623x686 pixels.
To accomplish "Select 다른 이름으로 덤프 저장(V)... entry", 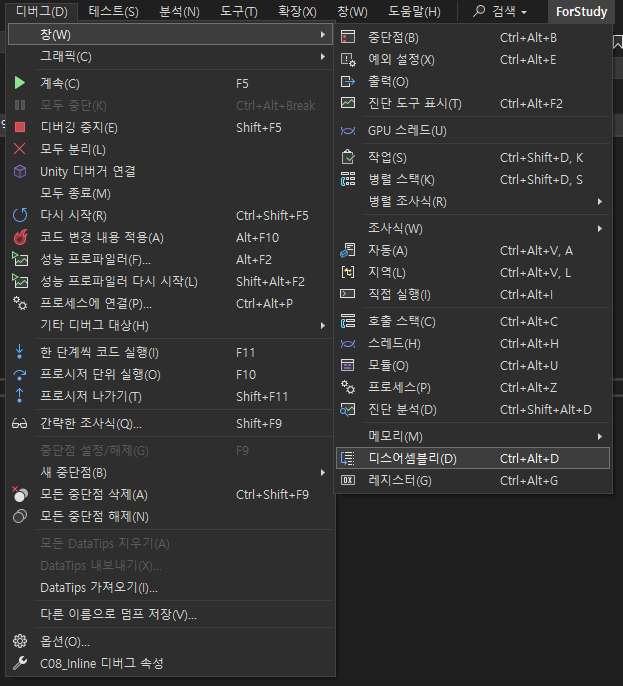I will pos(171,614).
